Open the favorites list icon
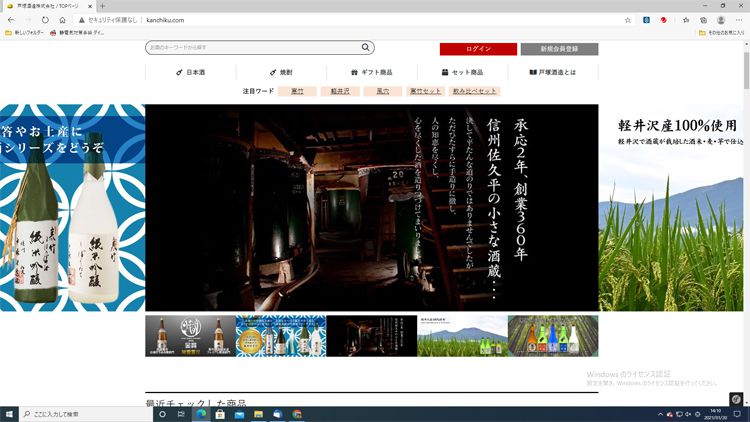This screenshot has height=422, width=750. (686, 20)
